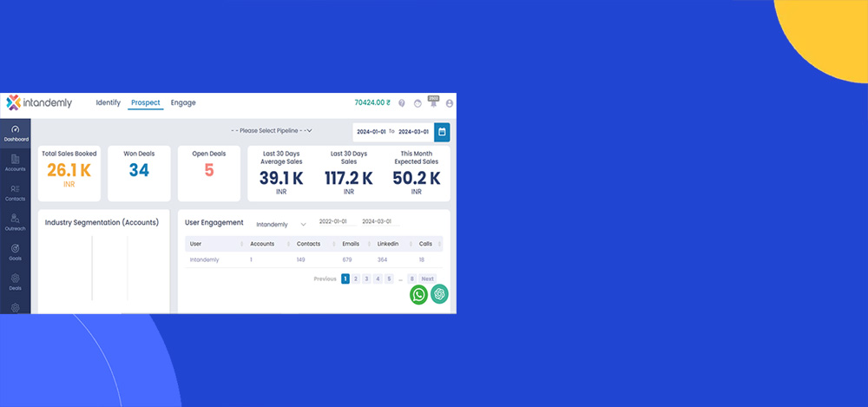Screen dimensions: 868x407
Task: Click the face icon in header
Action: pos(418,103)
